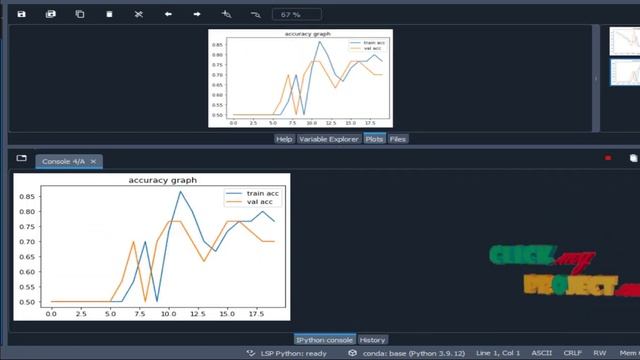Screen dimensions: 640x360
Task: Go to the next plot
Action: [197, 14]
